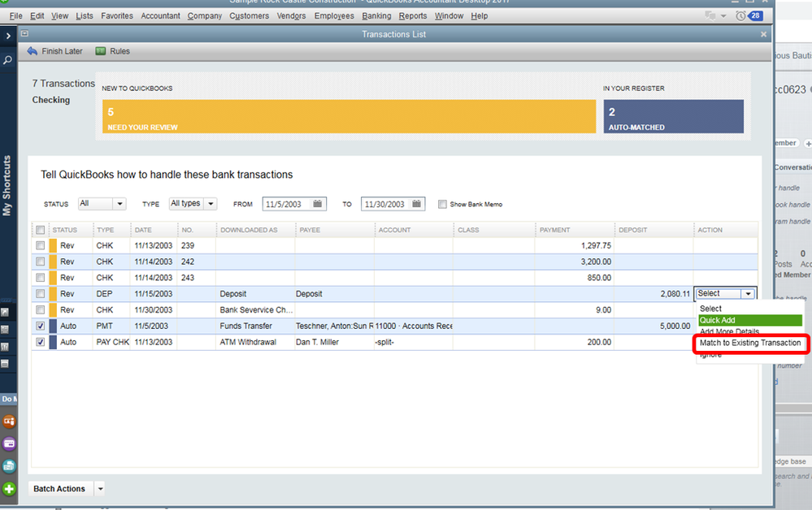Click the Auto-Matched blue bar
812x510 pixels.
pos(673,116)
